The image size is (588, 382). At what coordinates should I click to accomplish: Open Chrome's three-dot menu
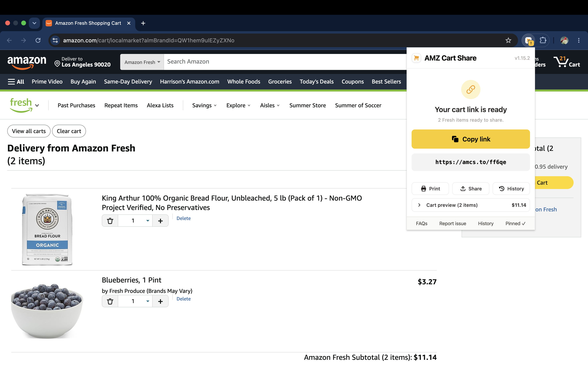click(x=579, y=40)
